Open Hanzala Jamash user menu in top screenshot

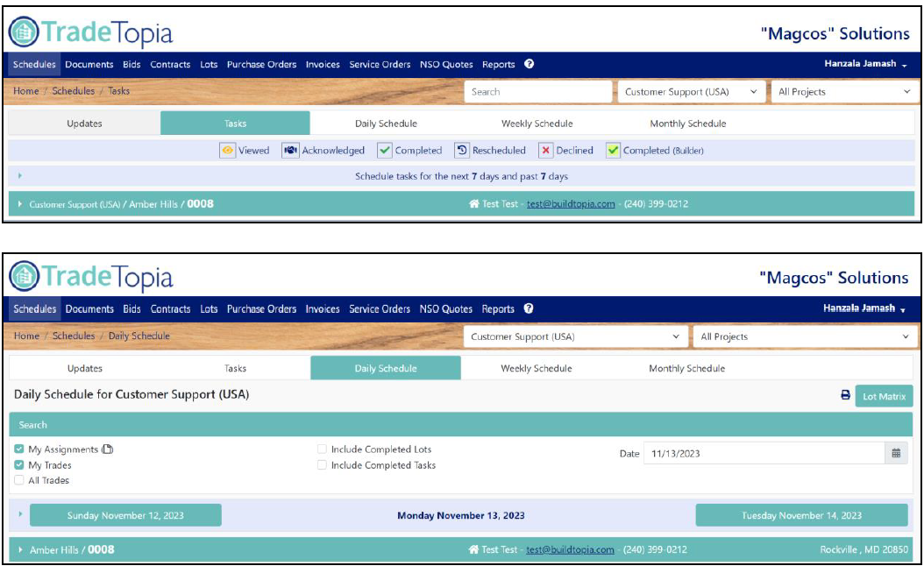click(865, 64)
